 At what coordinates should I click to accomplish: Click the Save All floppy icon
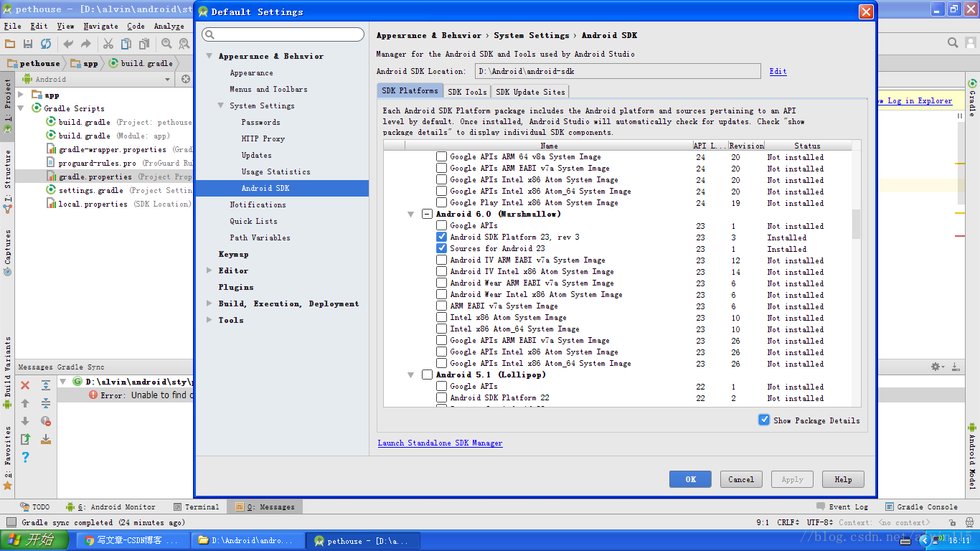[28, 44]
